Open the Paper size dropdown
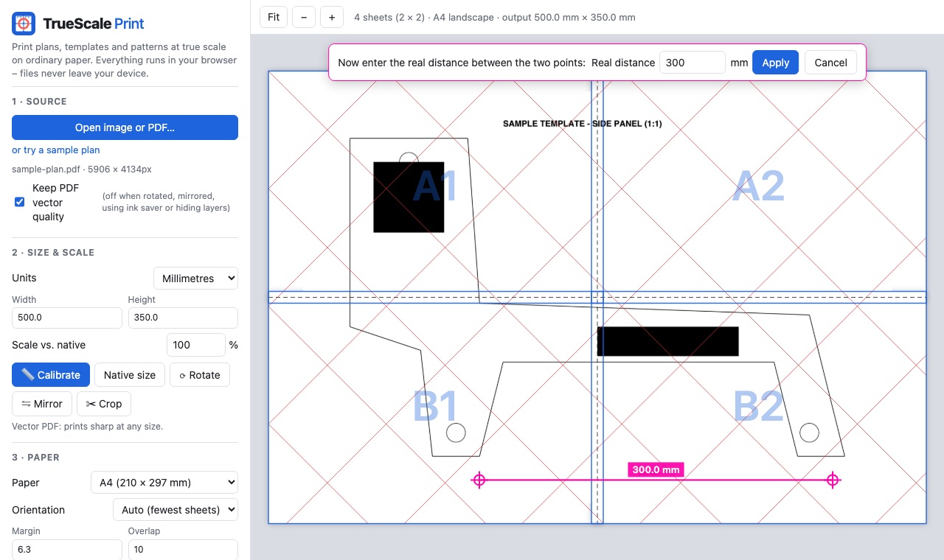The width and height of the screenshot is (944, 560). coord(164,483)
